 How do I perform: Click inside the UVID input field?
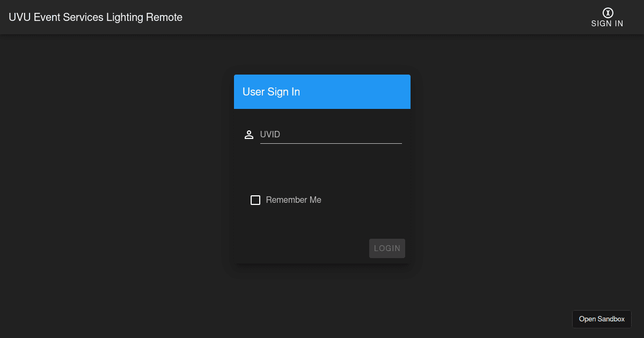331,134
